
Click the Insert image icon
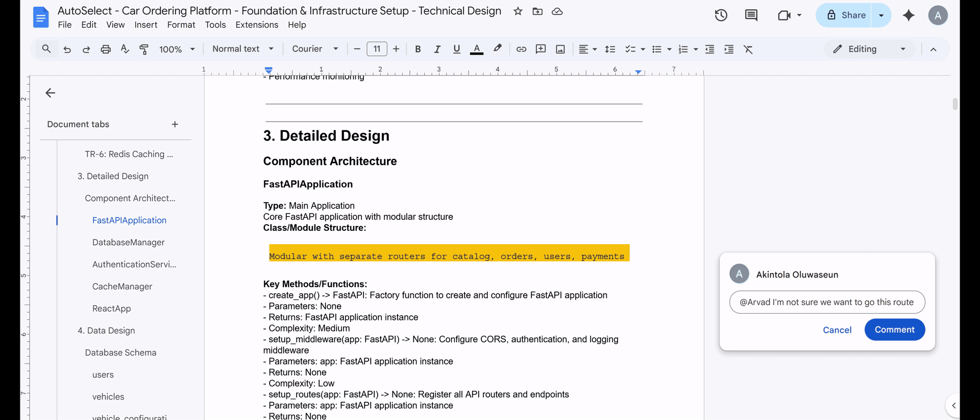(560, 49)
